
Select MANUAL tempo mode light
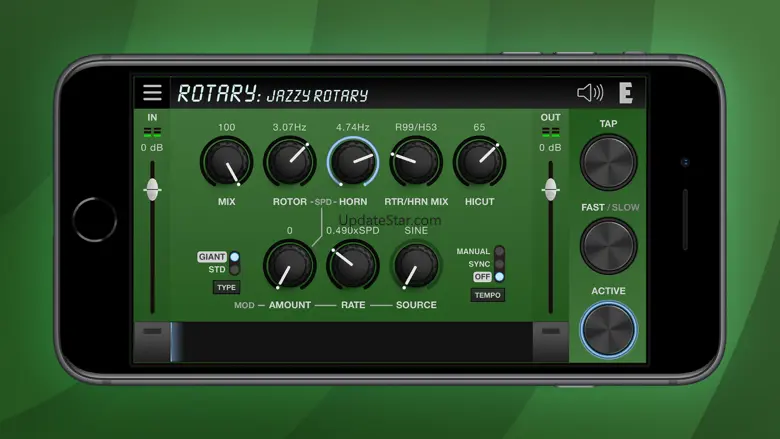pyautogui.click(x=499, y=251)
